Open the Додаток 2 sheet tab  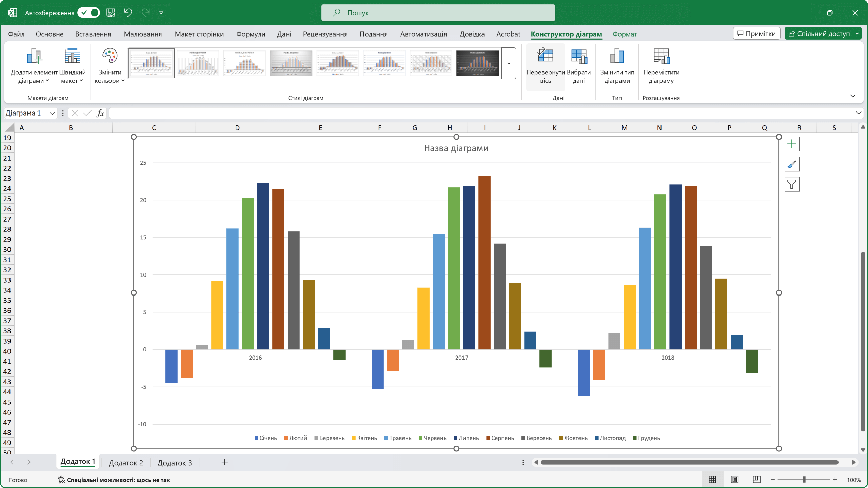pos(125,462)
